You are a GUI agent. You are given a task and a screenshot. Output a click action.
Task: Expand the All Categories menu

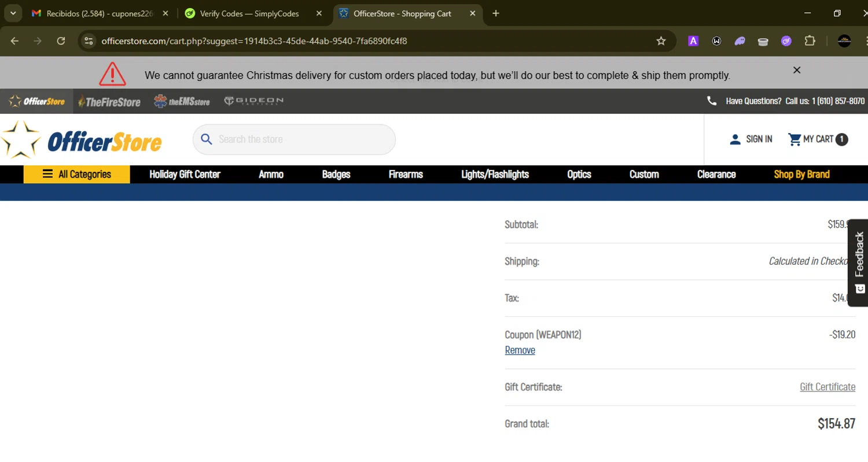[76, 174]
